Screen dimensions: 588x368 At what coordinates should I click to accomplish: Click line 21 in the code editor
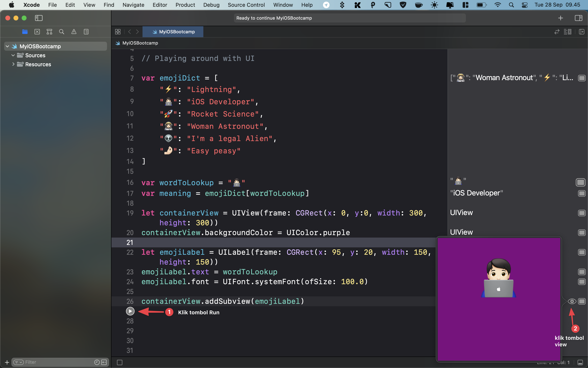tap(274, 242)
